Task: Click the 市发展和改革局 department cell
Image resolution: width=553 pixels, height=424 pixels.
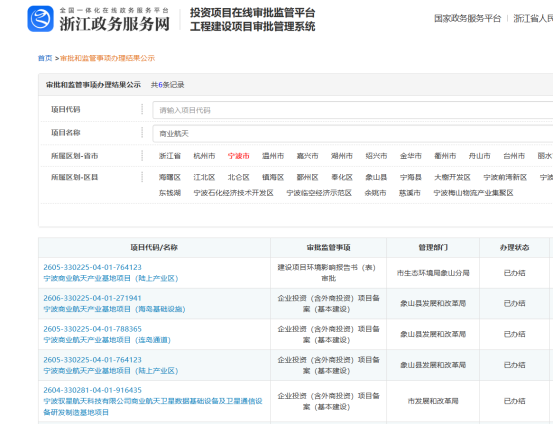Action: (x=433, y=401)
